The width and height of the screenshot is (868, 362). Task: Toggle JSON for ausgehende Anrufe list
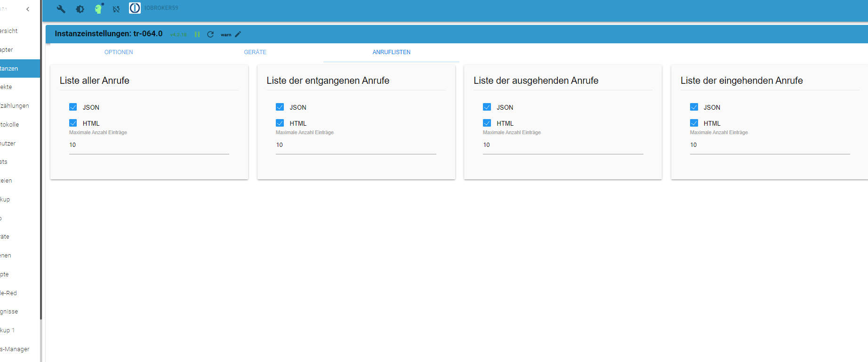487,107
